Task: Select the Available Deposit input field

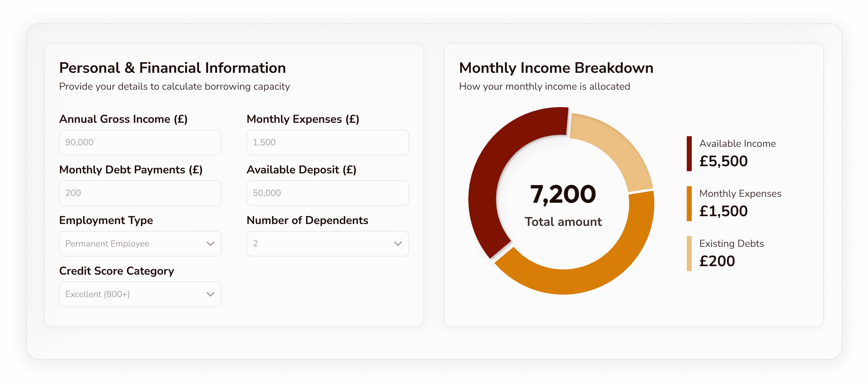Action: (327, 193)
